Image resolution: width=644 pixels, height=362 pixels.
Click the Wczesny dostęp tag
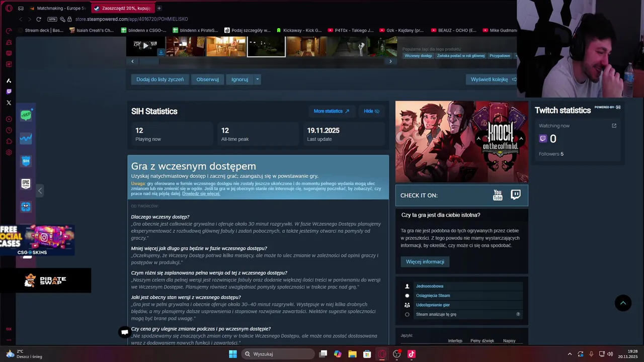pos(419,56)
